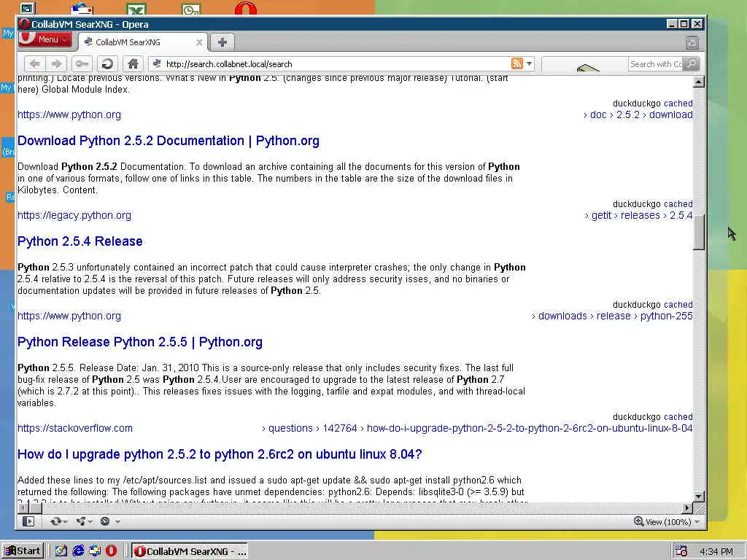Open Opera Turbo icon in status bar
Viewport: 747px width, 560px height.
(x=105, y=521)
